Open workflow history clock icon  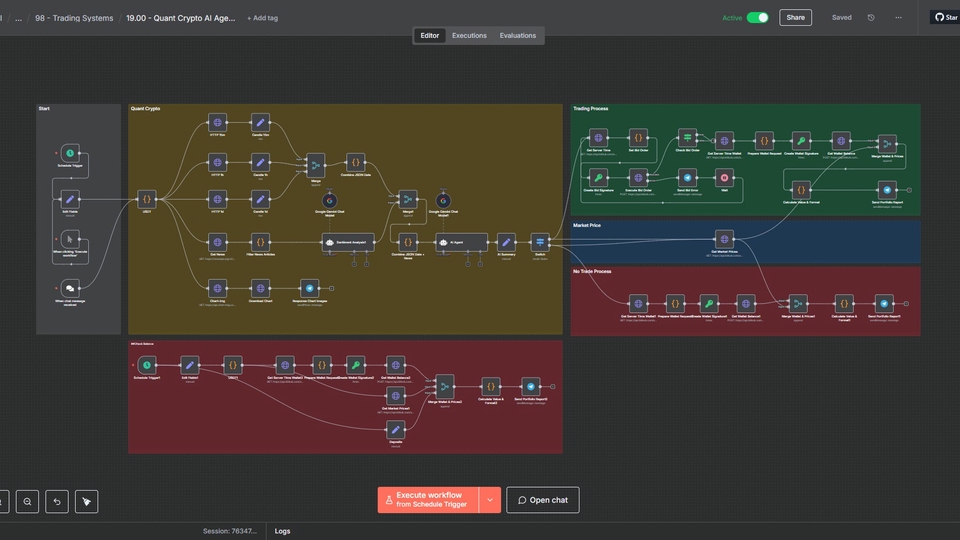coord(871,18)
